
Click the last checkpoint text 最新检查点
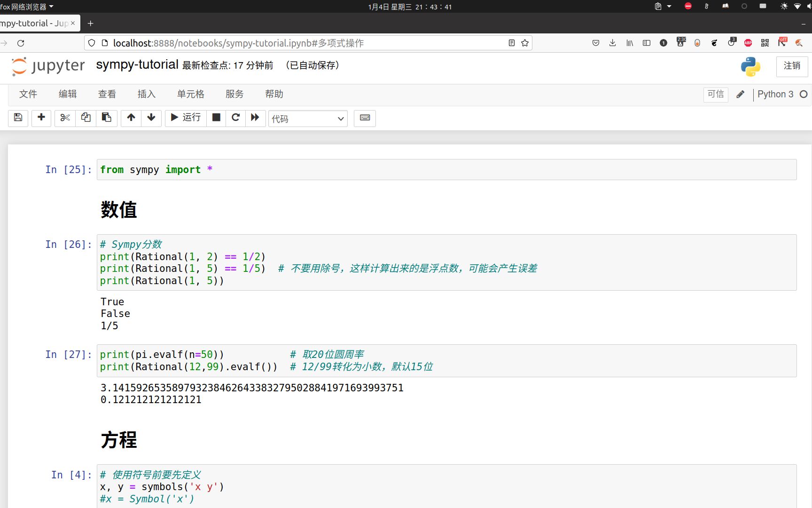tap(227, 65)
